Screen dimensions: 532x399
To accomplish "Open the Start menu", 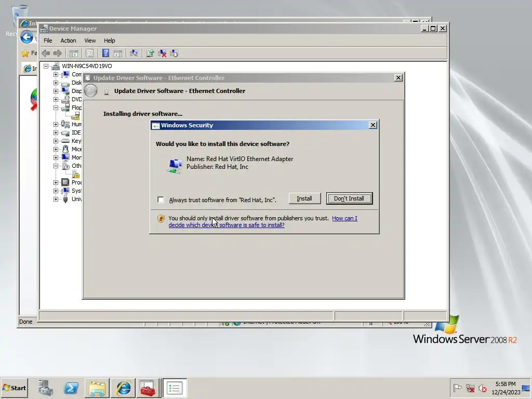I will (15, 388).
